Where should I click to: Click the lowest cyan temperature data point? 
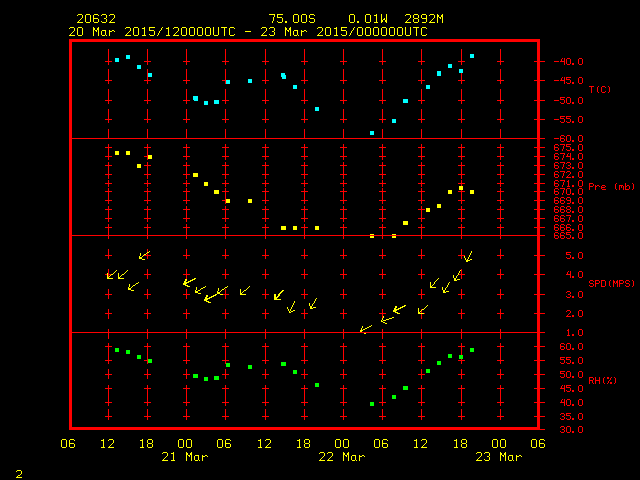pyautogui.click(x=372, y=133)
